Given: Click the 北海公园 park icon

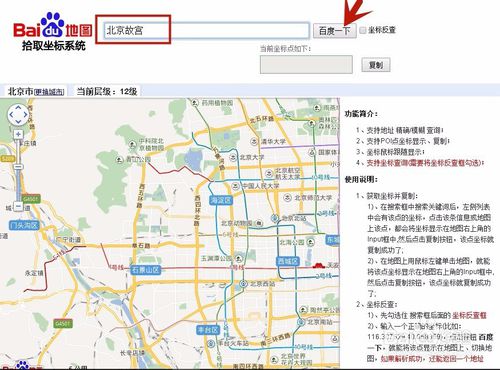Looking at the screenshot, I should (310, 241).
